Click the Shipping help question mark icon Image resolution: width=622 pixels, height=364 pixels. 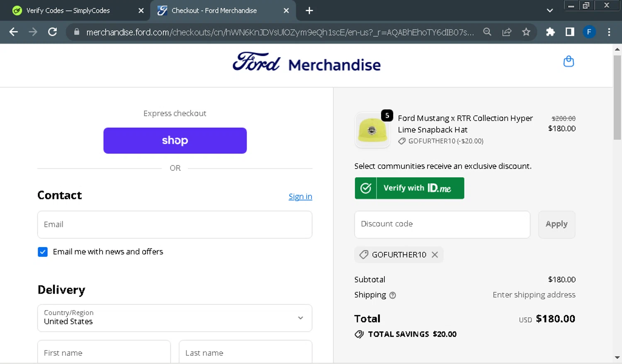tap(393, 295)
